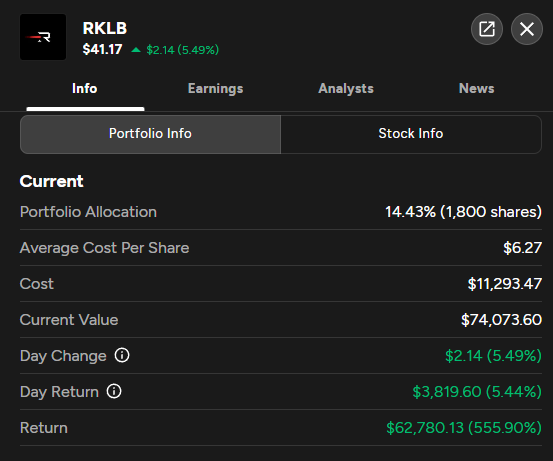This screenshot has width=553, height=461.
Task: Open the Analysts tab
Action: 346,89
